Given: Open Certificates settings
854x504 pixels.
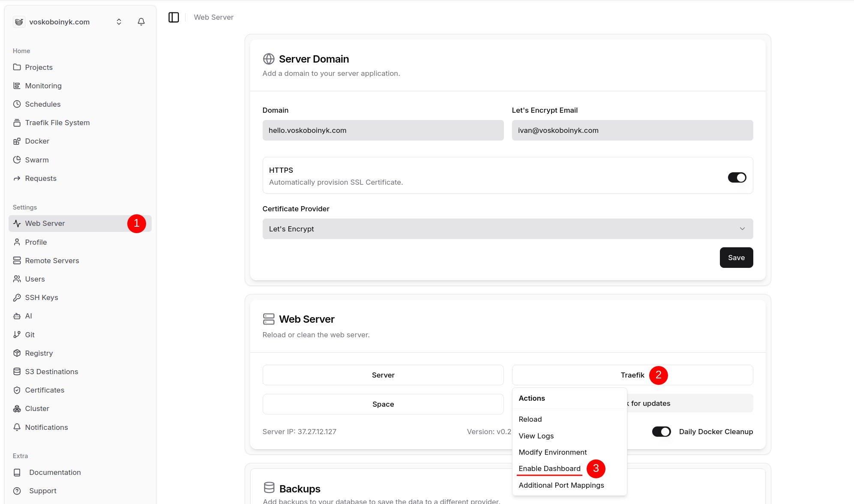Looking at the screenshot, I should (80, 390).
